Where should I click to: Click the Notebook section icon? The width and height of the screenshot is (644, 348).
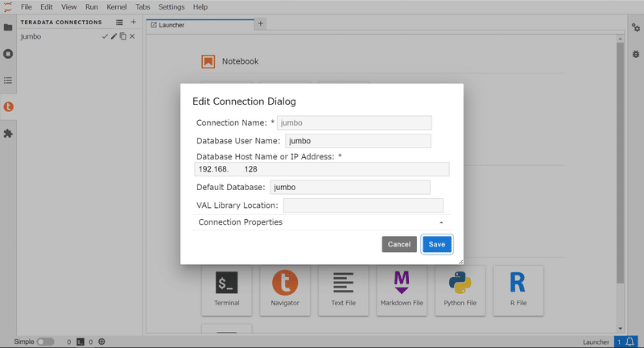[x=208, y=62]
